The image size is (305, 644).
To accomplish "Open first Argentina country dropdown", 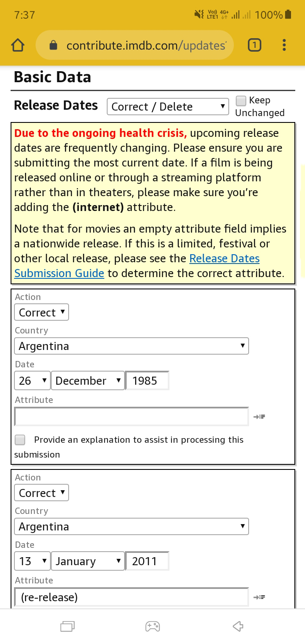I will (x=131, y=346).
